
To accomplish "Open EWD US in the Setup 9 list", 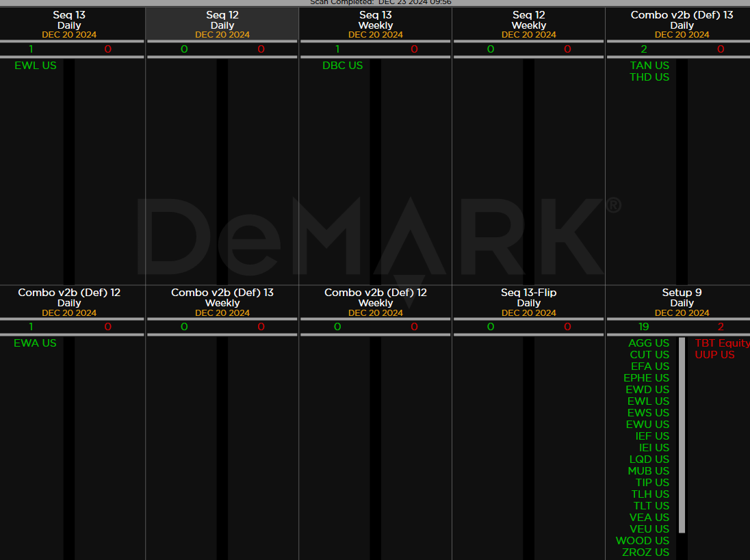I will (x=647, y=390).
